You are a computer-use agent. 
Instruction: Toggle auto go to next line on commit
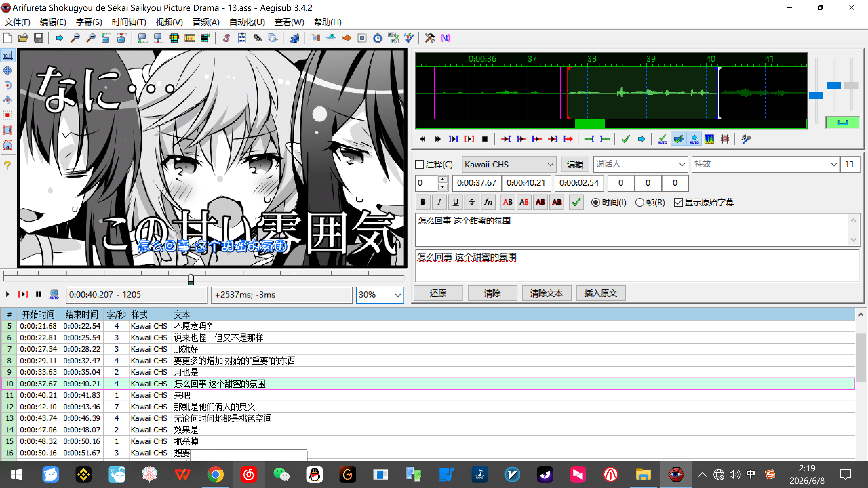pos(678,139)
